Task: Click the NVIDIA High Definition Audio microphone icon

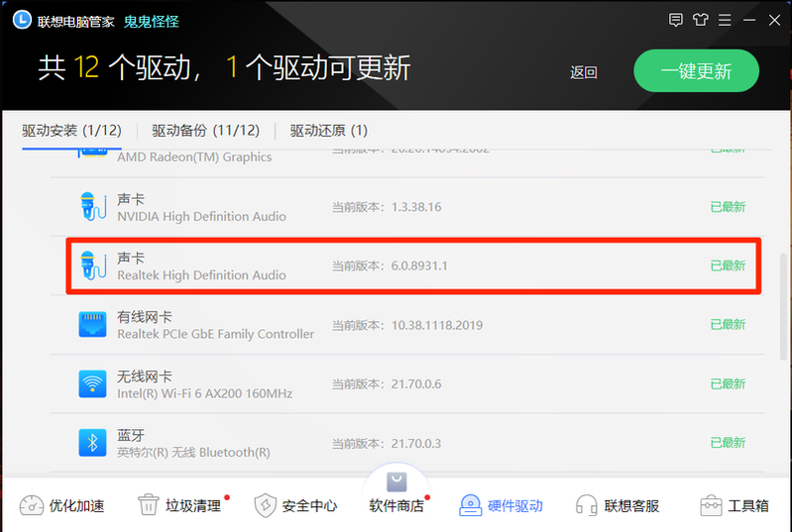Action: [93, 206]
